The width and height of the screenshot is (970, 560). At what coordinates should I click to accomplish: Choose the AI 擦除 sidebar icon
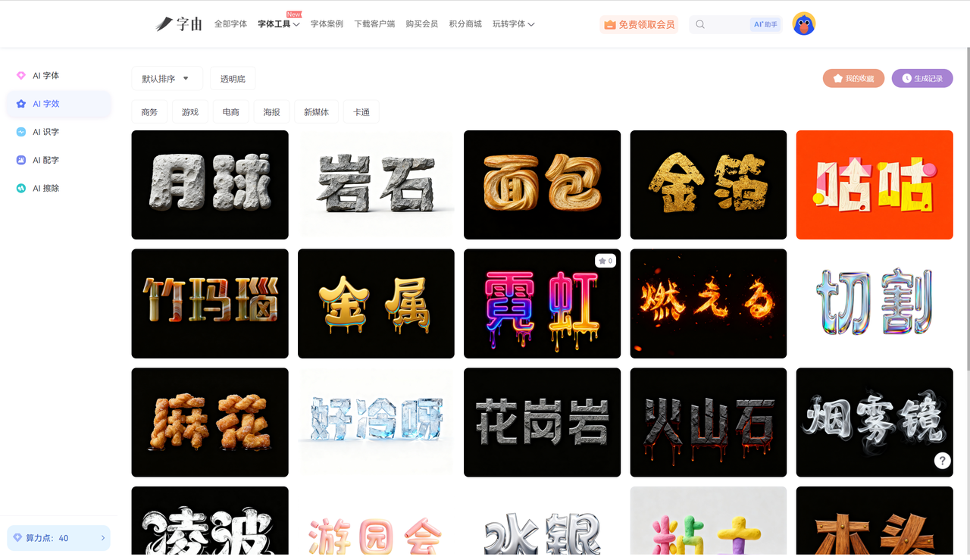pyautogui.click(x=21, y=188)
